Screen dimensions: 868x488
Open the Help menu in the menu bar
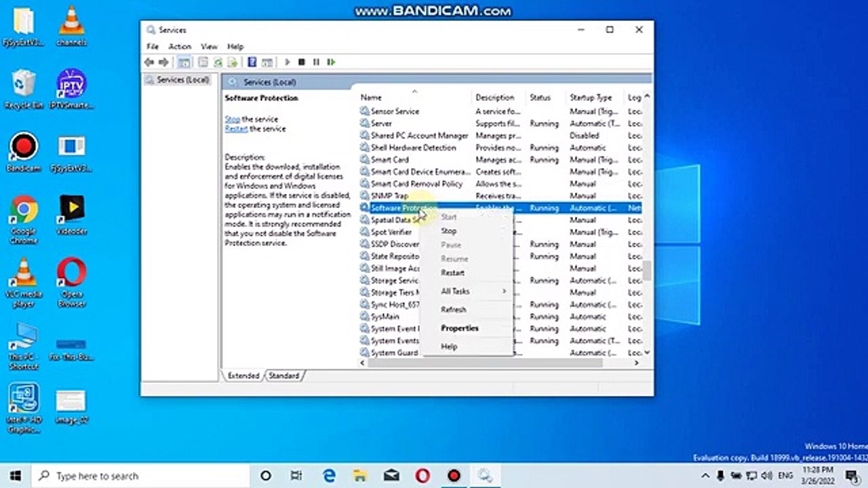click(235, 47)
